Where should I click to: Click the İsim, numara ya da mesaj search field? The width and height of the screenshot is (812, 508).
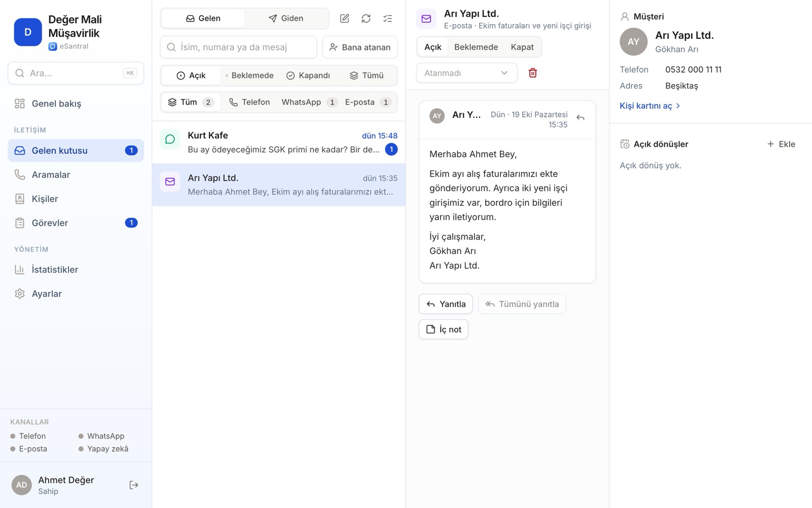click(x=239, y=47)
